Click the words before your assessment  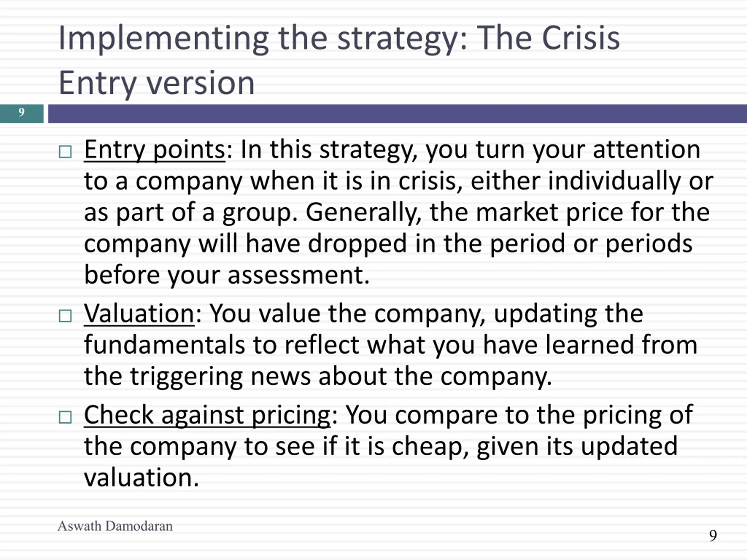pos(227,275)
